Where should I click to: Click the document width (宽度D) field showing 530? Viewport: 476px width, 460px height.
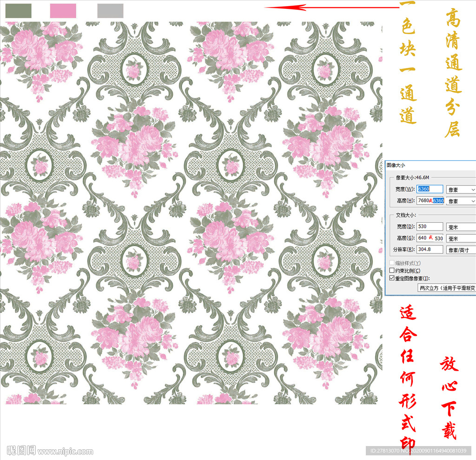click(x=430, y=227)
